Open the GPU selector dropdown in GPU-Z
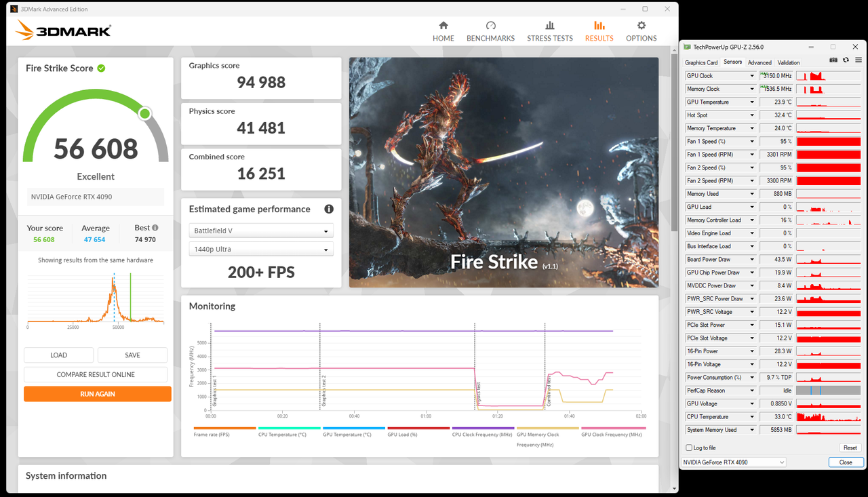The height and width of the screenshot is (497, 868). (x=733, y=462)
